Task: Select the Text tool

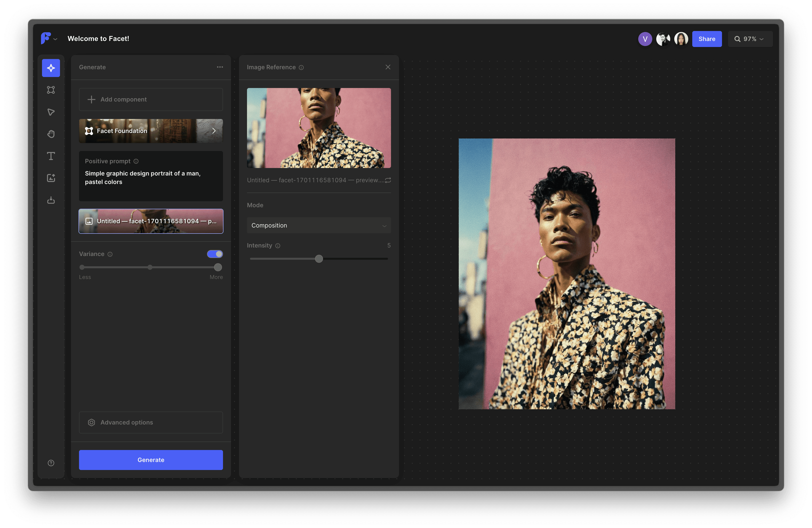Action: point(51,156)
